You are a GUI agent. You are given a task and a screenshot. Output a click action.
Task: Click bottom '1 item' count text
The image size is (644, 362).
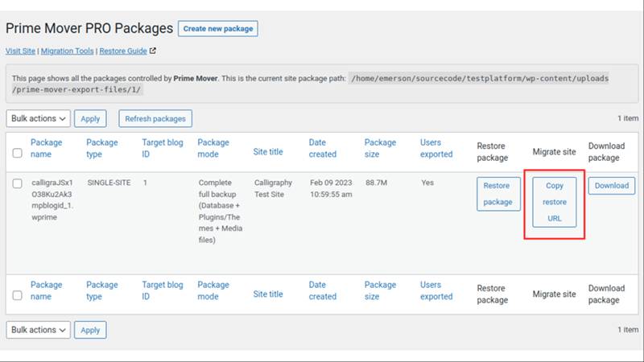628,330
